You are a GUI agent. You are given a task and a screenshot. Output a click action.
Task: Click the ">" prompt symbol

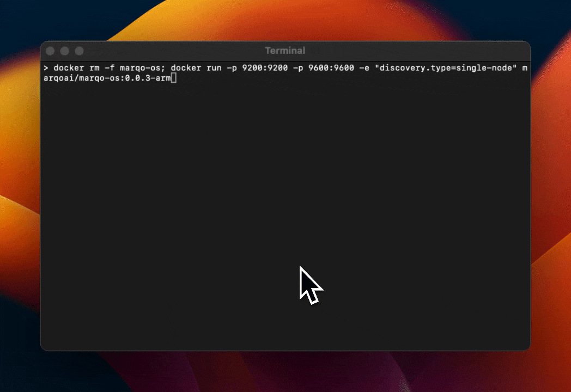point(46,69)
